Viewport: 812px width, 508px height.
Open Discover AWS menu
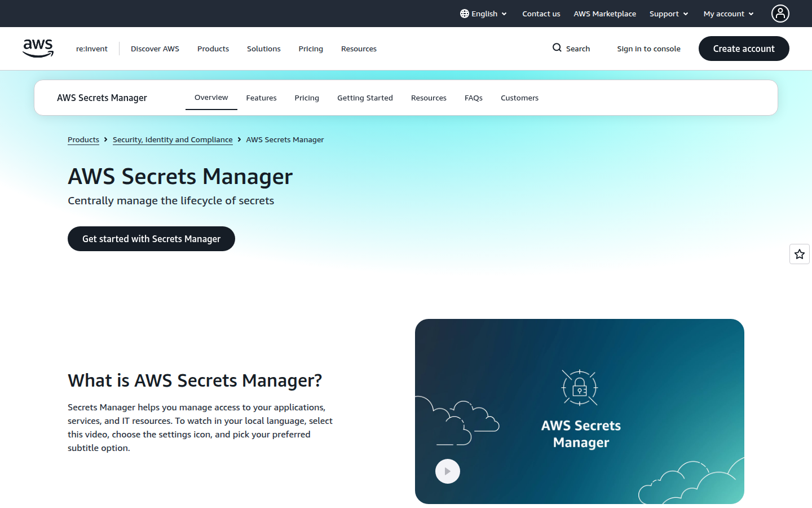[x=155, y=49]
